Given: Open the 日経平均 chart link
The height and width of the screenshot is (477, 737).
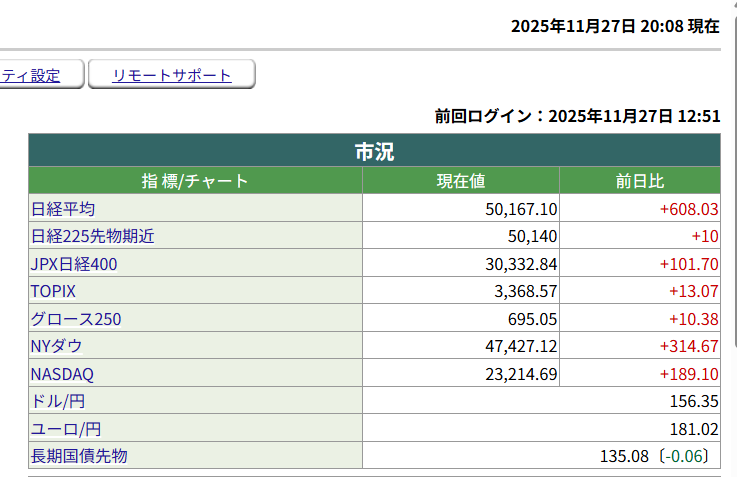Looking at the screenshot, I should 63,209.
